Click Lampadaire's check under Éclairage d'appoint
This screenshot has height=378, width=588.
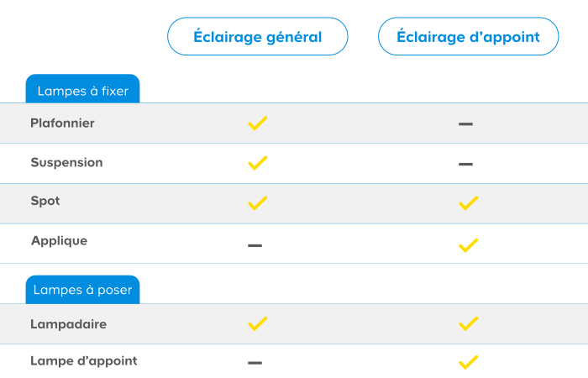469,324
